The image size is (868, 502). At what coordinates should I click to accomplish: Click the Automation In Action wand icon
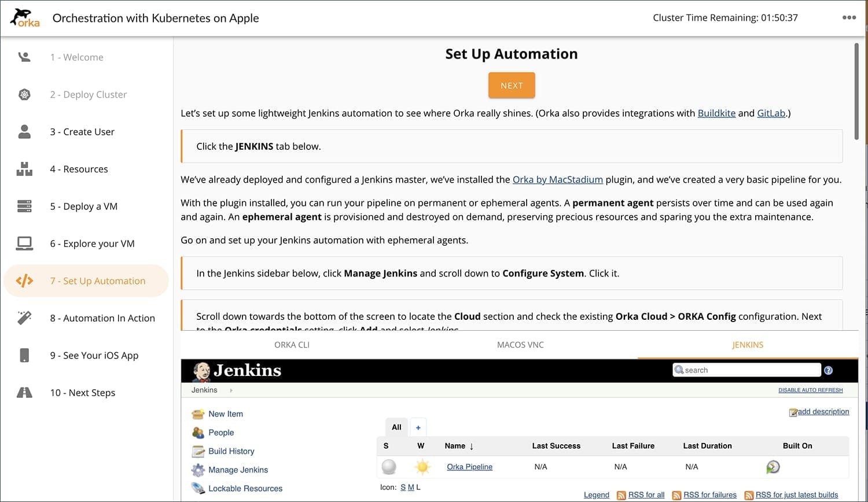point(24,318)
